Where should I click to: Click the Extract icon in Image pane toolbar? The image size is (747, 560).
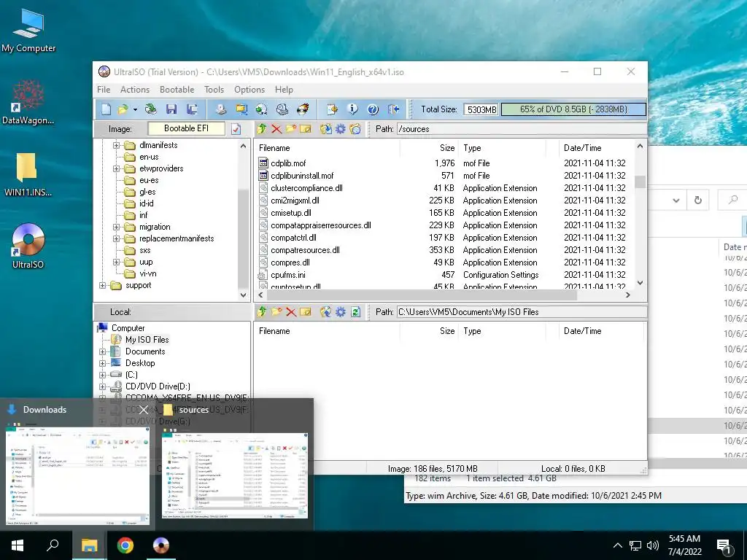click(326, 129)
